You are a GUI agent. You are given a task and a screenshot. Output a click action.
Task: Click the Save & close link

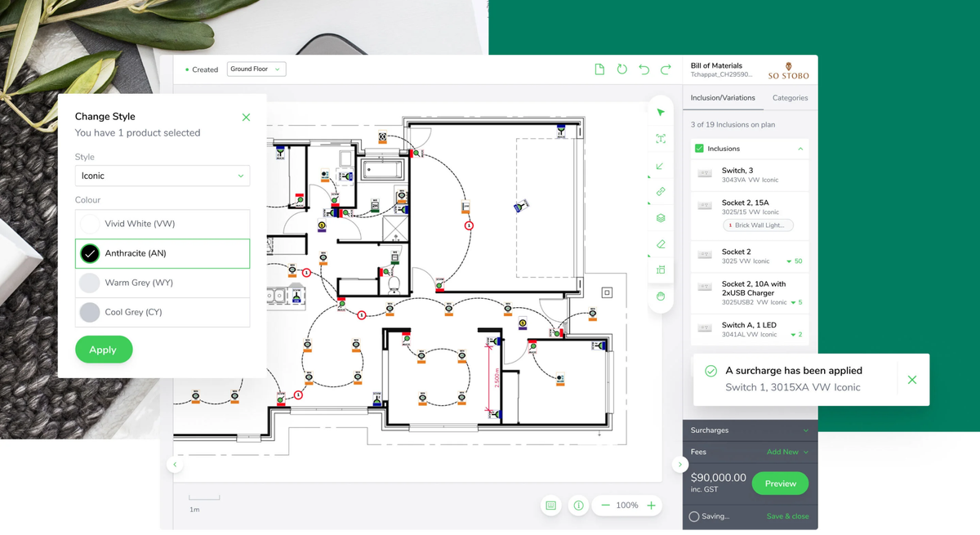(x=787, y=516)
